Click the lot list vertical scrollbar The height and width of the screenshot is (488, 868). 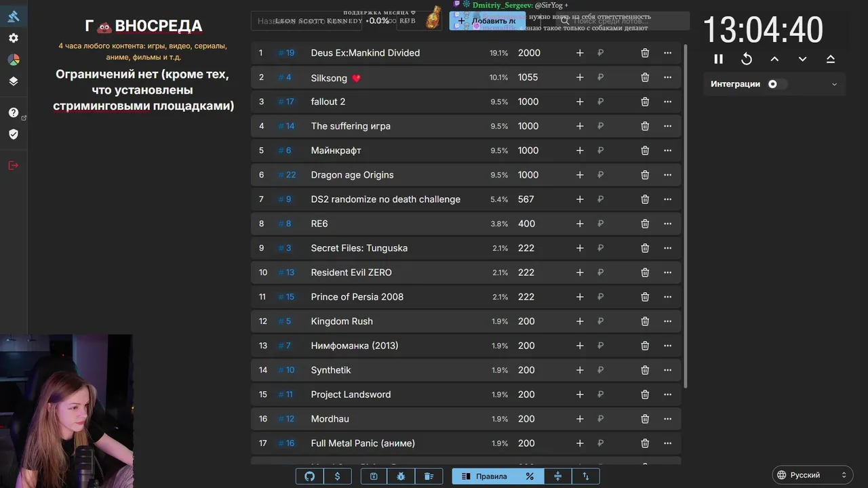pos(686,216)
